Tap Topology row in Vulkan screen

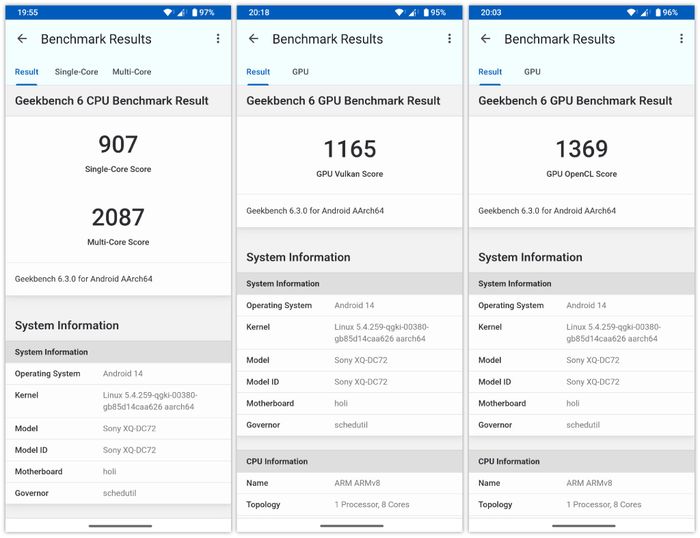350,505
